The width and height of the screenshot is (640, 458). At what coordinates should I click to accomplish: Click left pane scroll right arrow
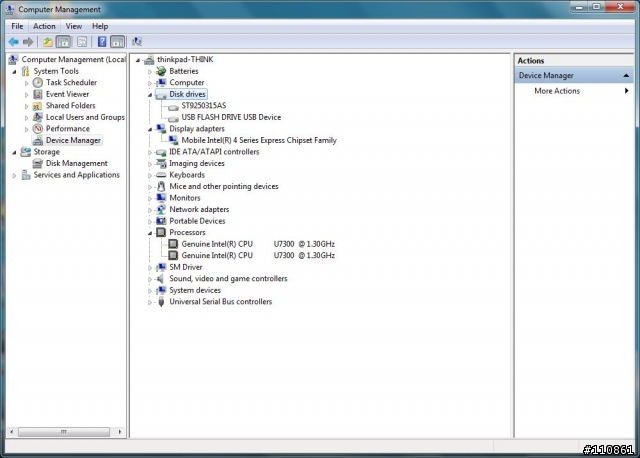pyautogui.click(x=120, y=432)
